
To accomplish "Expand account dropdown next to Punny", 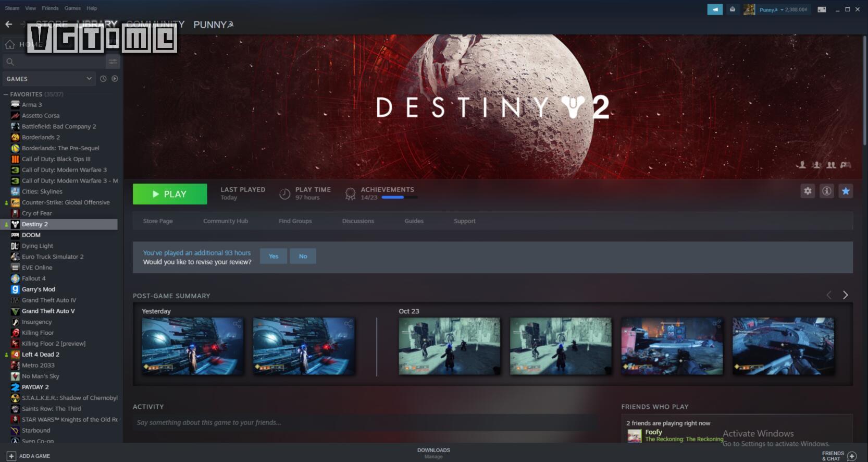I will pyautogui.click(x=782, y=10).
